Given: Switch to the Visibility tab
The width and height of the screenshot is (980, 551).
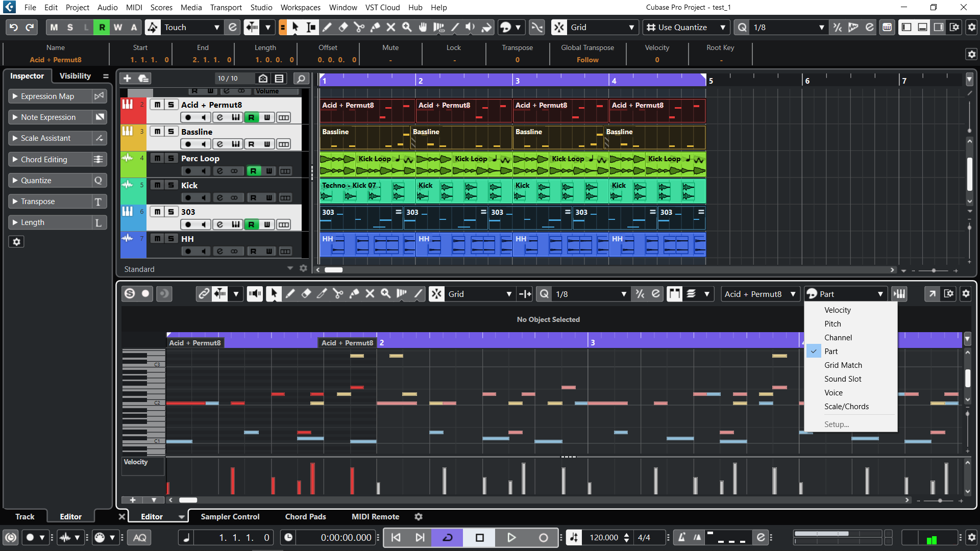Looking at the screenshot, I should [x=75, y=76].
